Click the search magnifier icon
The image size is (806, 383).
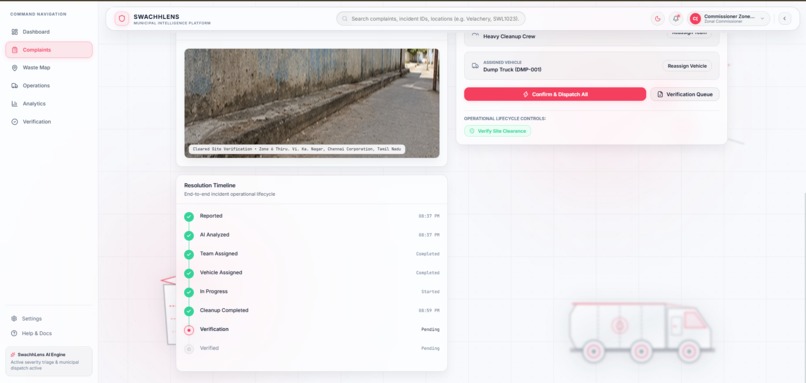pyautogui.click(x=345, y=19)
